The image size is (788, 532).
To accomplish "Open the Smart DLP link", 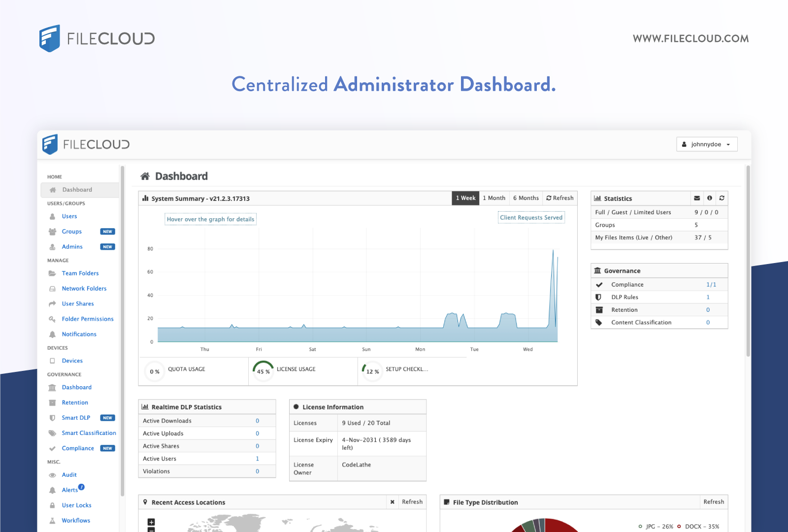I will (x=76, y=418).
